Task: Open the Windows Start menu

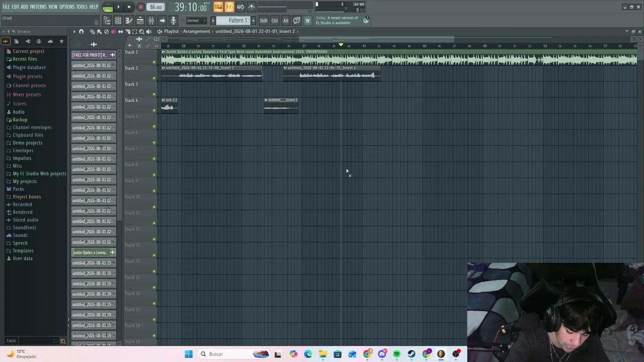Action: pyautogui.click(x=189, y=354)
